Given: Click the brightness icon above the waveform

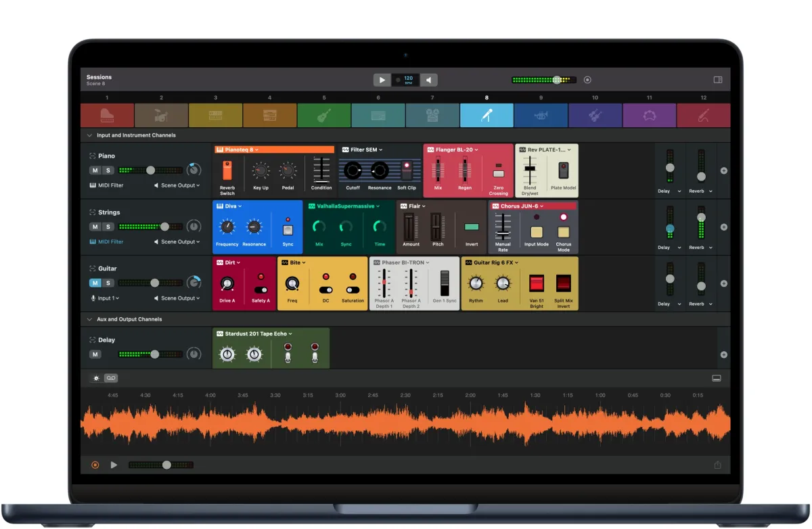Looking at the screenshot, I should [x=96, y=378].
